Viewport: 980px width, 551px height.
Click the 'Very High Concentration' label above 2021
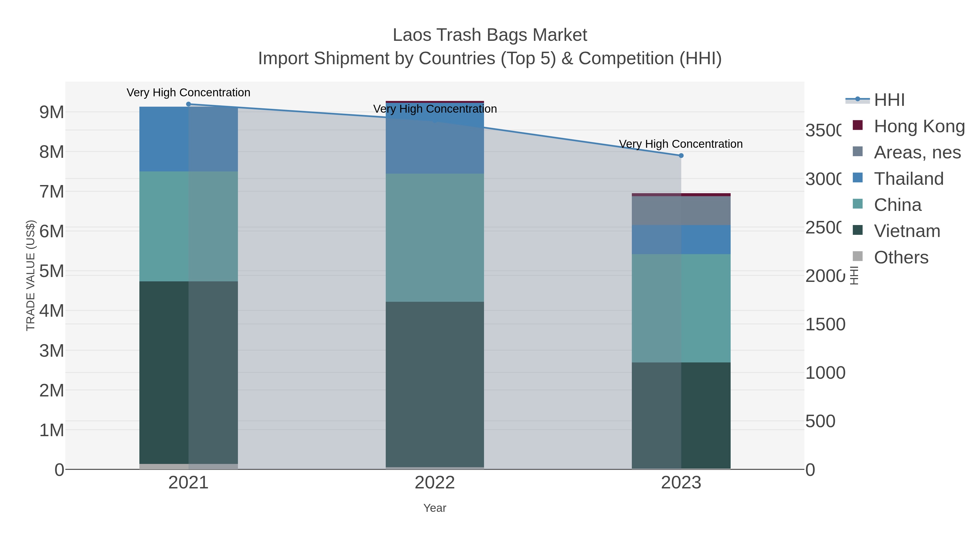(188, 93)
